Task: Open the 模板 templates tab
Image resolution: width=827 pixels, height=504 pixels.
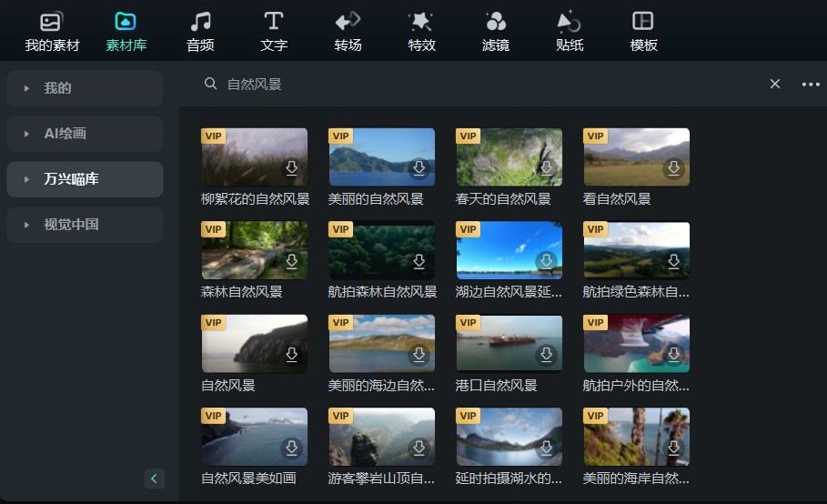Action: click(x=643, y=32)
